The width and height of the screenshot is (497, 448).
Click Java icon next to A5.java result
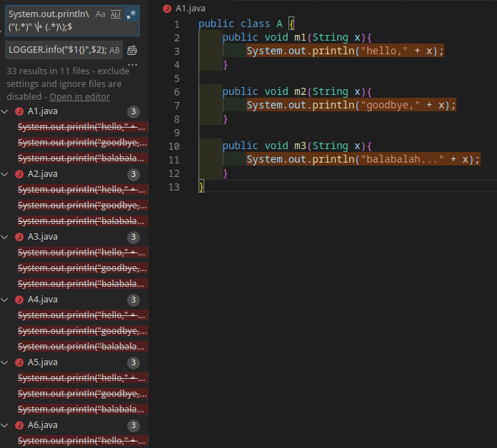[19, 362]
